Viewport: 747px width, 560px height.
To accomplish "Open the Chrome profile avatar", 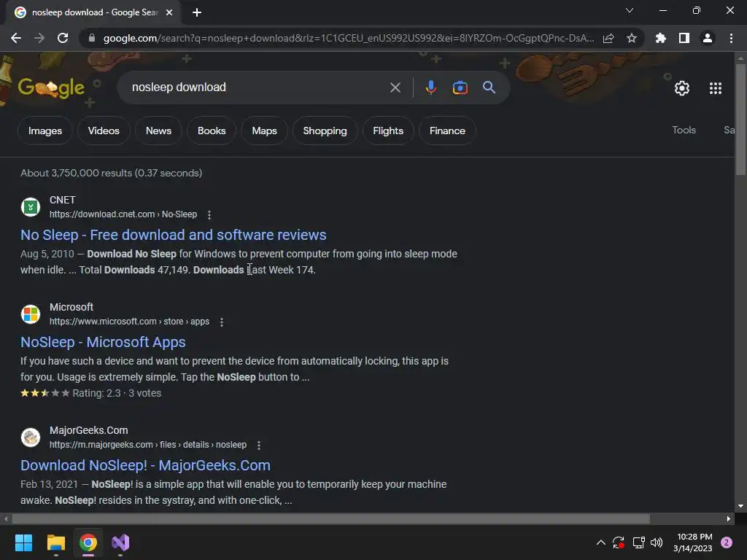I will [x=708, y=38].
